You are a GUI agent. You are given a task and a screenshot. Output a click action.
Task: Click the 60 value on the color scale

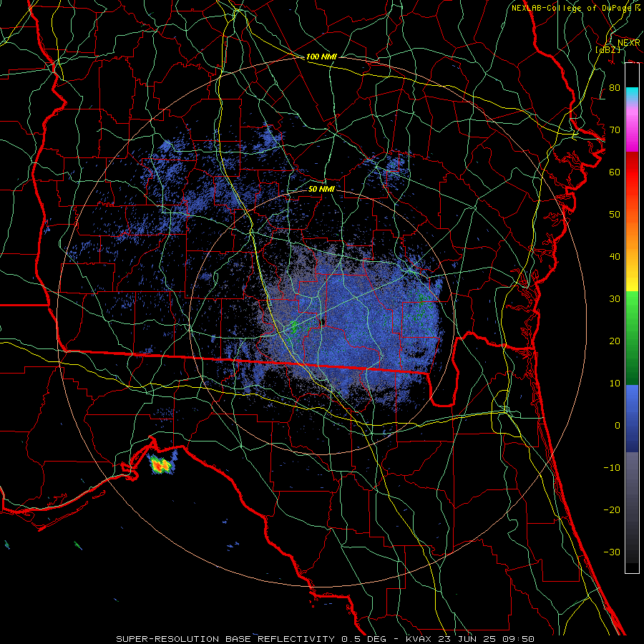pyautogui.click(x=615, y=172)
